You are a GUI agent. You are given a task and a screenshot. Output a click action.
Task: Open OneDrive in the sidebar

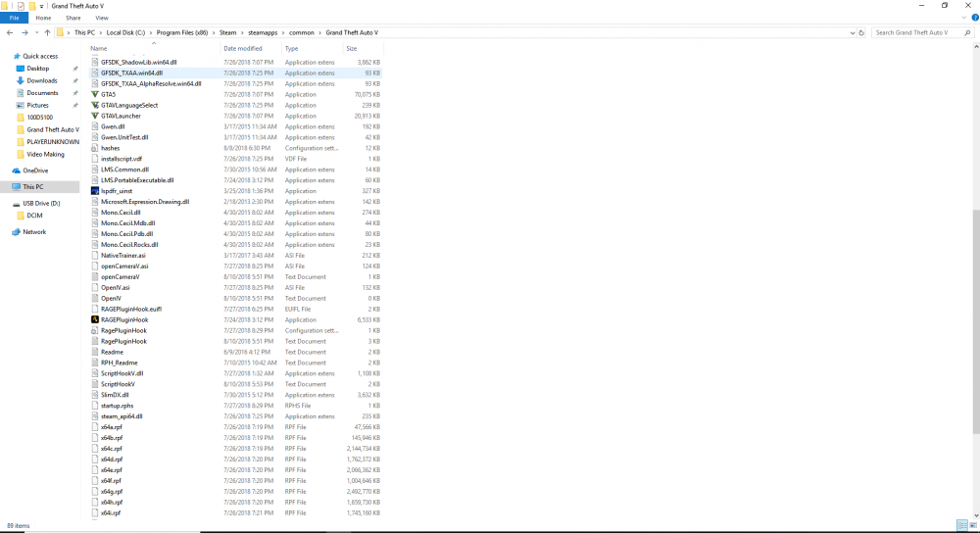coord(35,170)
